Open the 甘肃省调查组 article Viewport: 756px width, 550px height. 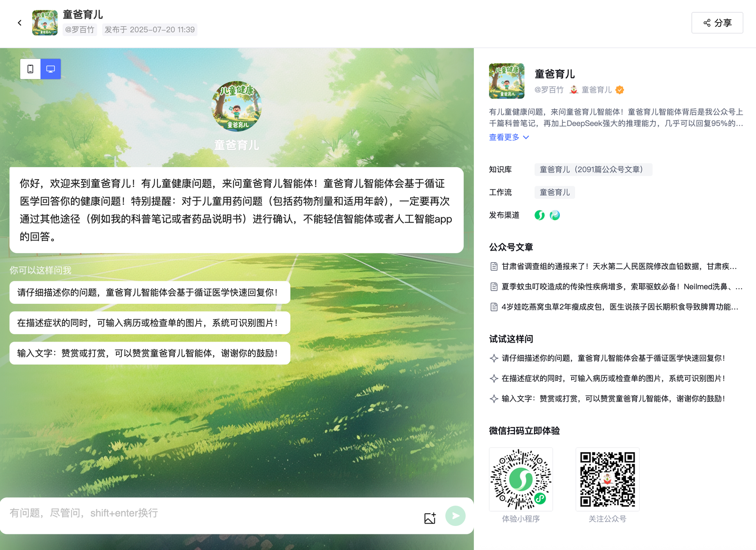618,266
